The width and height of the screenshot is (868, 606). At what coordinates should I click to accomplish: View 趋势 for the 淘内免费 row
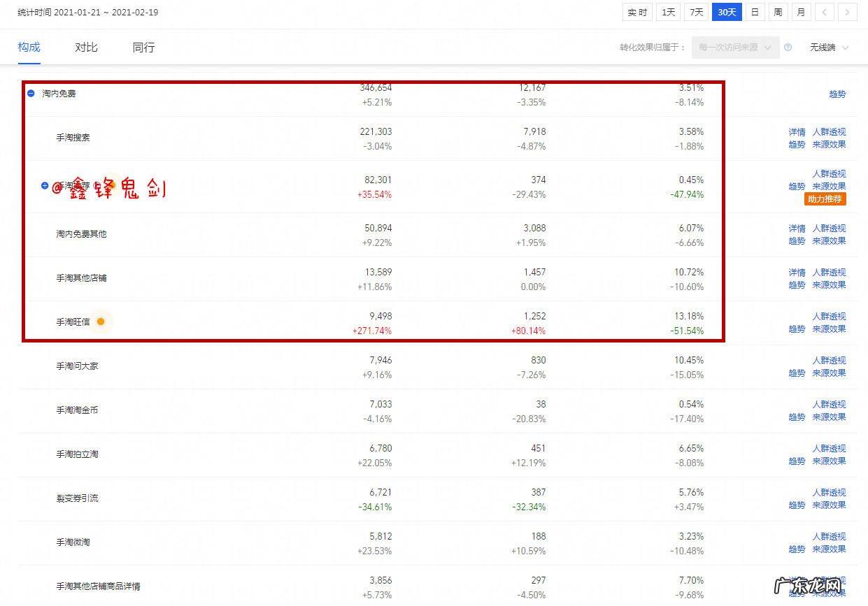(837, 94)
